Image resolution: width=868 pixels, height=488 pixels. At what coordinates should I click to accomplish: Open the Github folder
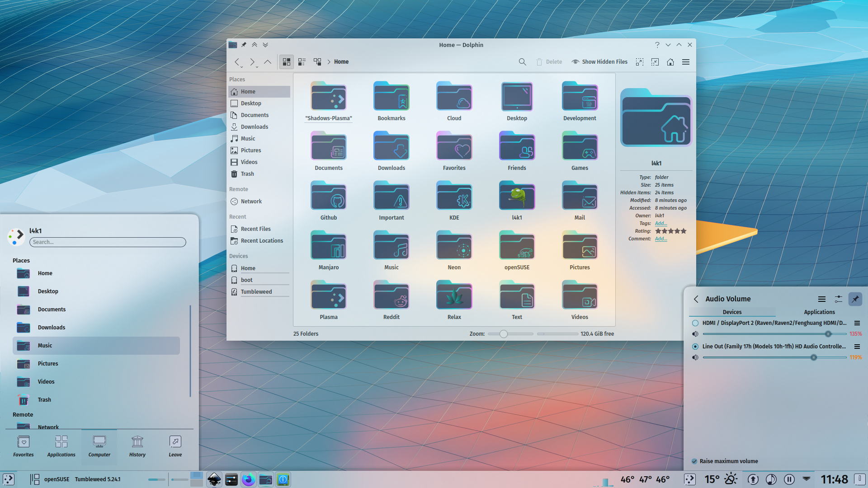click(x=329, y=201)
